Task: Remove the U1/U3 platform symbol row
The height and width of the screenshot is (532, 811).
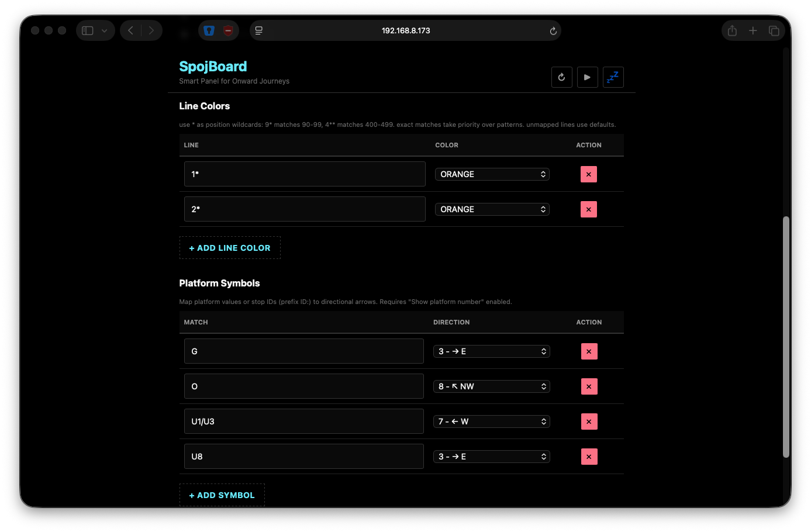Action: coord(589,422)
